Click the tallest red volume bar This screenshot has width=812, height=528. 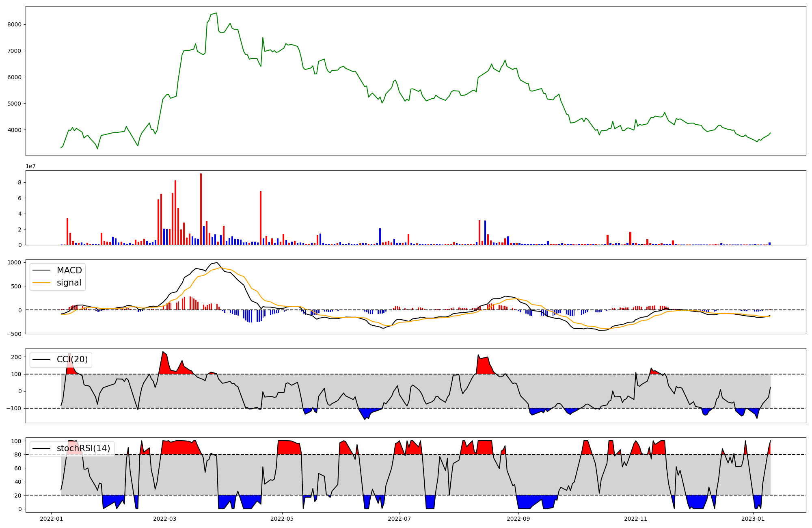(x=201, y=209)
